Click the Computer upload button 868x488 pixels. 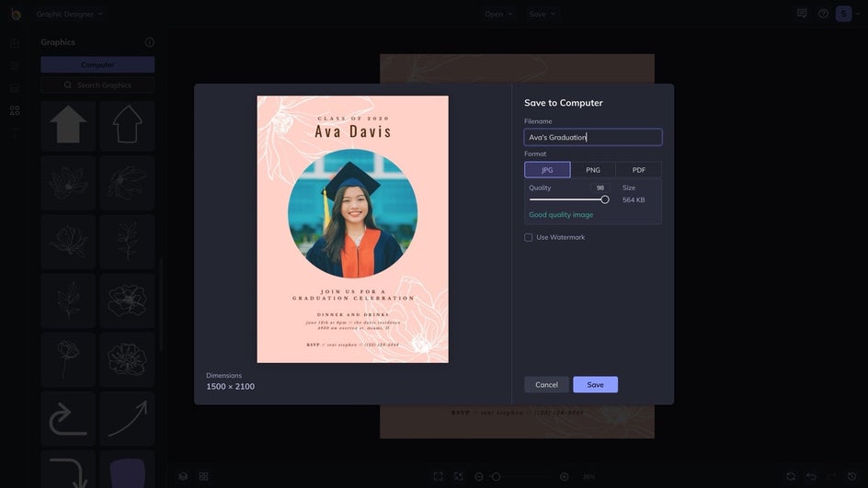[x=97, y=64]
